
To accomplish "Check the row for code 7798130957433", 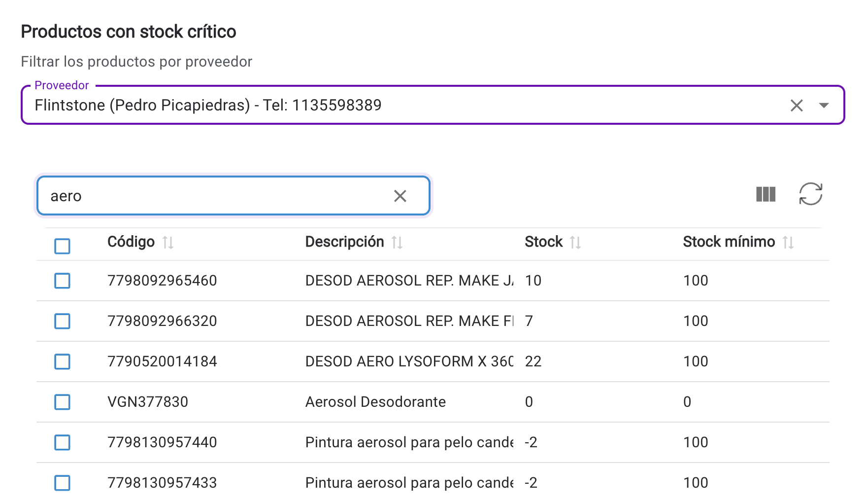I will [x=62, y=483].
